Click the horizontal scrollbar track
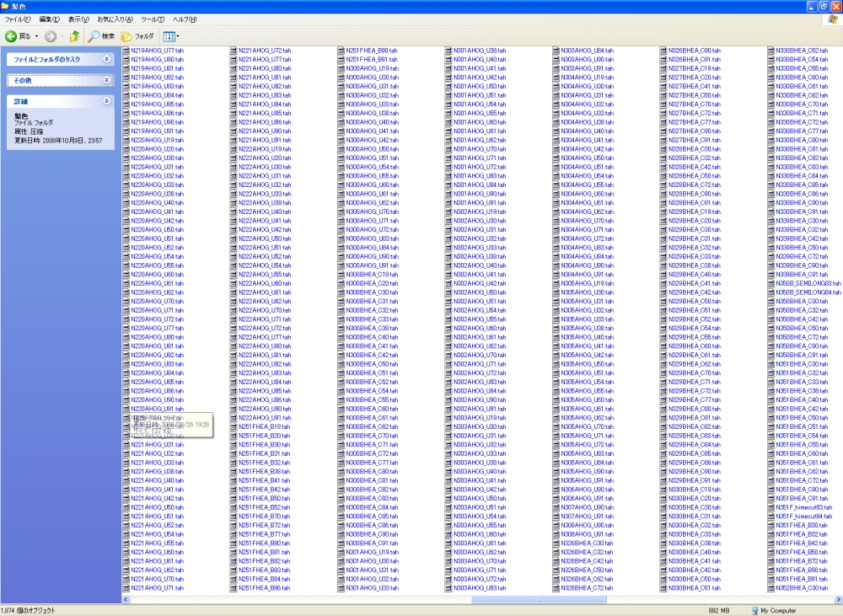 (x=506, y=599)
